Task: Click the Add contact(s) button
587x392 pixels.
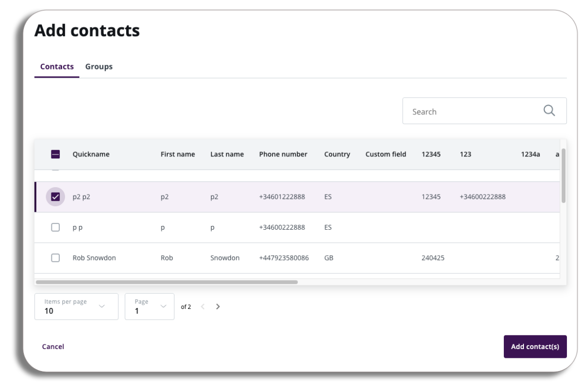Action: pyautogui.click(x=535, y=347)
